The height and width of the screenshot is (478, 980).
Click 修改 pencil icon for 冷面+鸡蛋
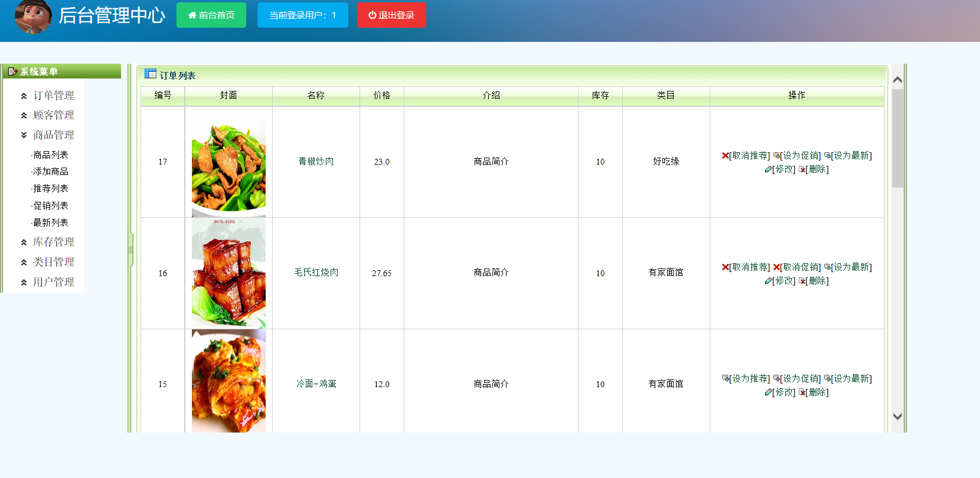768,392
